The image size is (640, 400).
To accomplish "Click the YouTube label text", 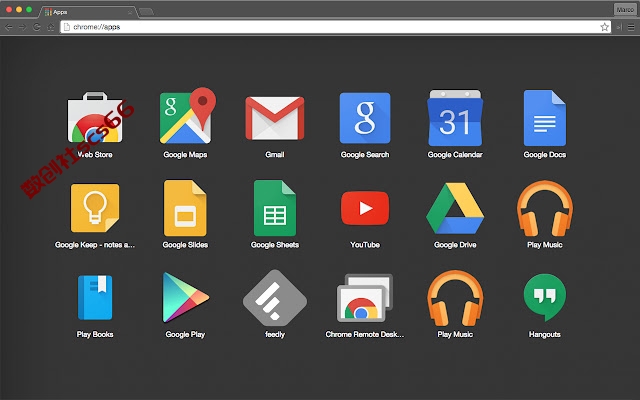I will point(365,245).
